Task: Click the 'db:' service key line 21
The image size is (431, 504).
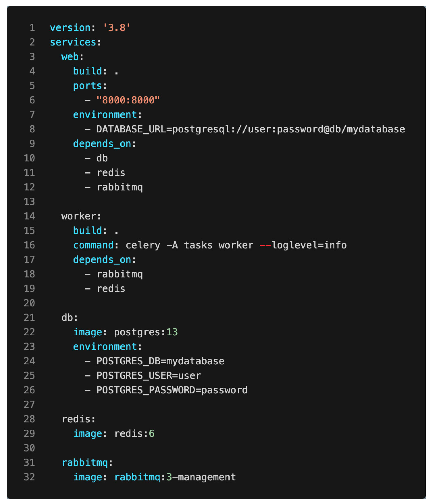Action: [69, 318]
